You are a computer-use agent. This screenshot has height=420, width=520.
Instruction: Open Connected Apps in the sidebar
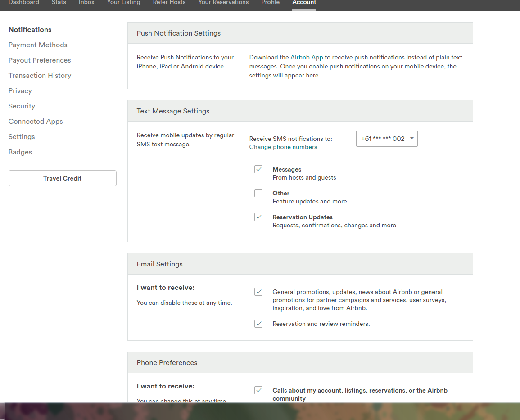pyautogui.click(x=36, y=122)
